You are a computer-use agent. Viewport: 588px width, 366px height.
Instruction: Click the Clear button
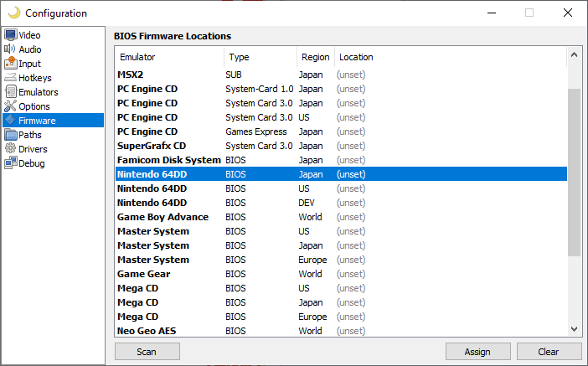(x=549, y=352)
